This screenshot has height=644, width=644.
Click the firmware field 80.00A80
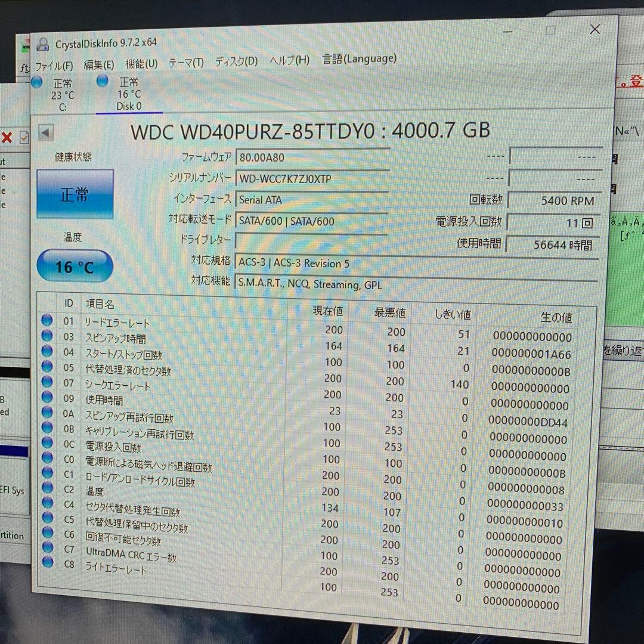click(312, 157)
